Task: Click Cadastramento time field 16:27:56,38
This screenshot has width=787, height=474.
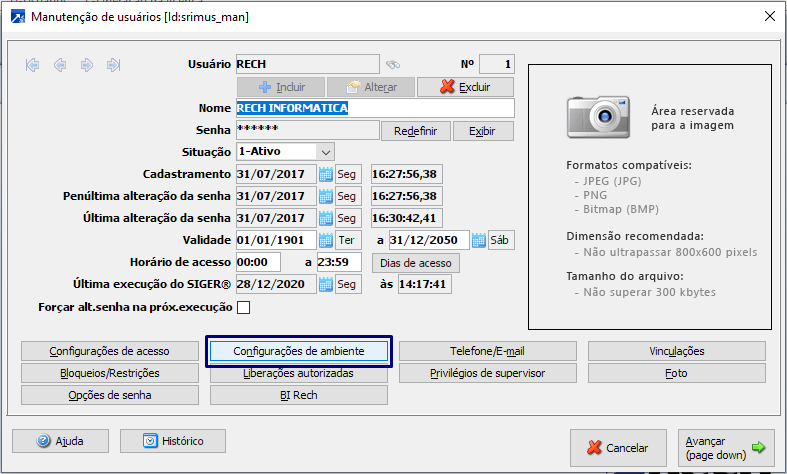Action: coord(407,174)
